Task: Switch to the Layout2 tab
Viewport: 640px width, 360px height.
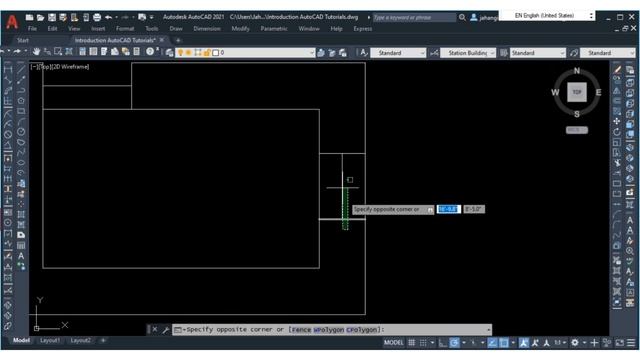Action: [81, 340]
